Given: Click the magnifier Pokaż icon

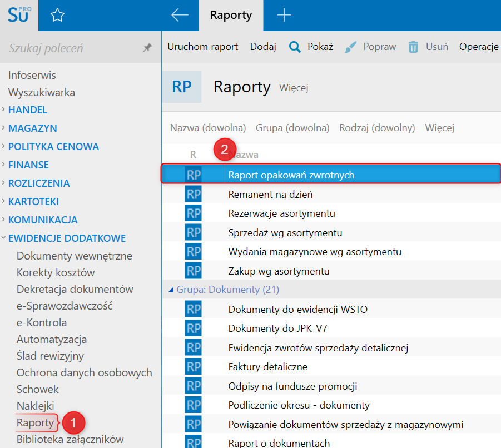Looking at the screenshot, I should pos(295,47).
